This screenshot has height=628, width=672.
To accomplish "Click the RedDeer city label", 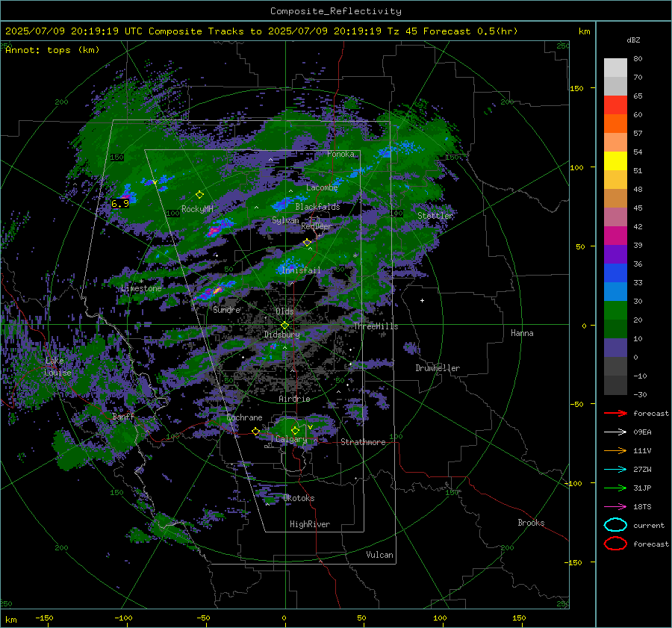I will (x=317, y=226).
